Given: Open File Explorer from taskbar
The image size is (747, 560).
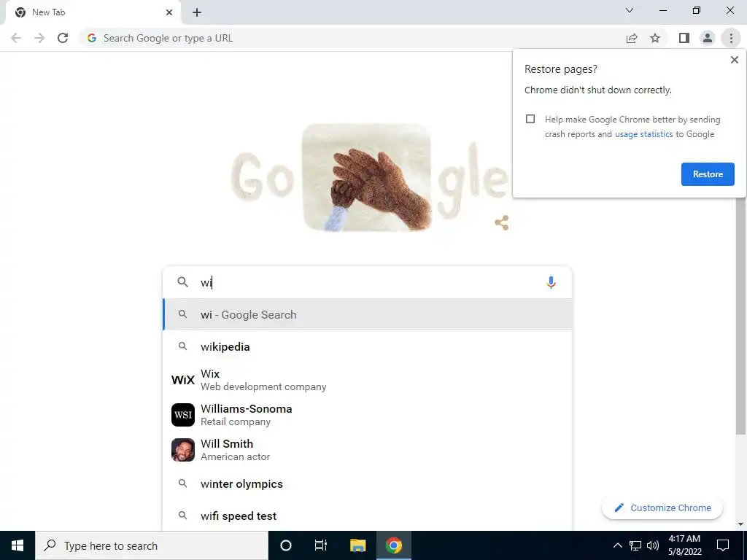Looking at the screenshot, I should [357, 545].
